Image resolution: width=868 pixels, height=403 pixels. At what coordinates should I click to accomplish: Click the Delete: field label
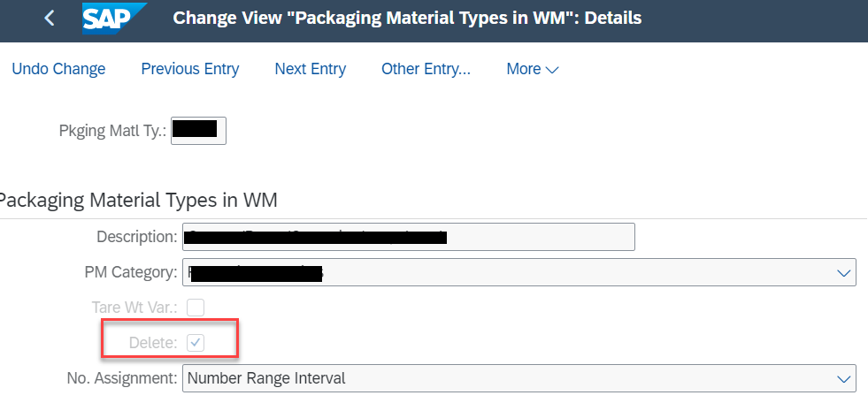153,343
